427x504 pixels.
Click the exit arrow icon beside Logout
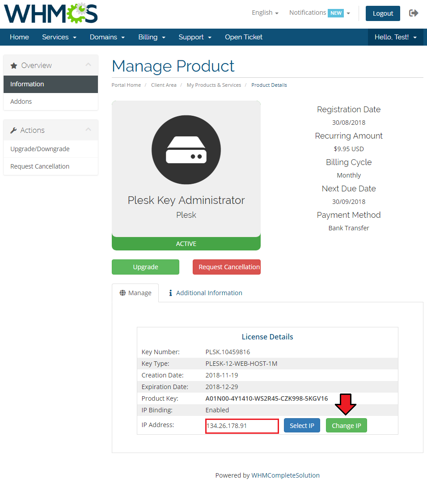(414, 13)
